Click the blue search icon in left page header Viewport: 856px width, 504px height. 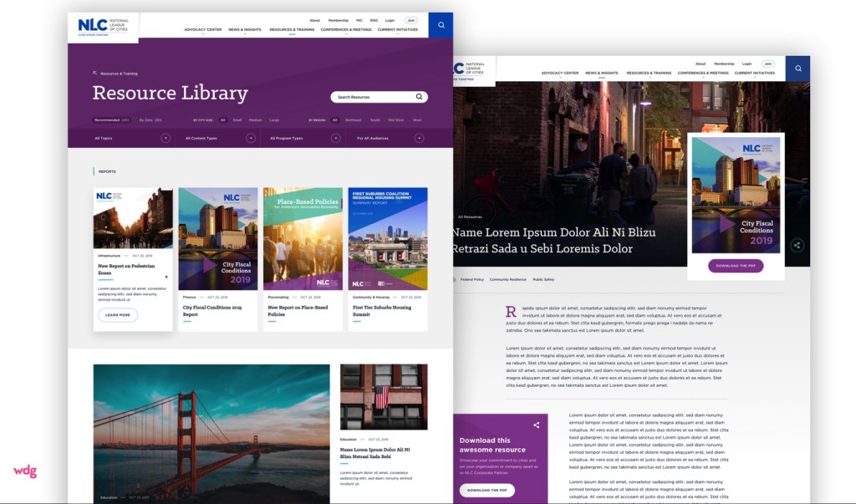tap(441, 25)
